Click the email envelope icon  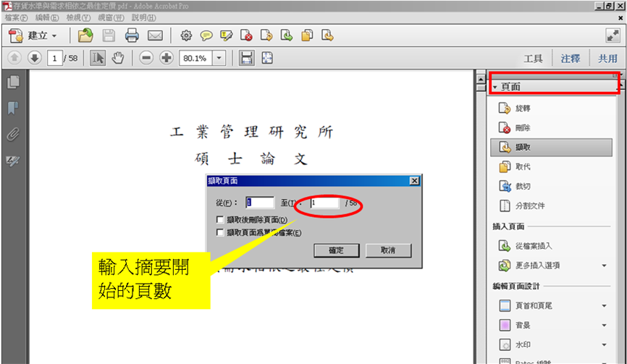coord(155,35)
